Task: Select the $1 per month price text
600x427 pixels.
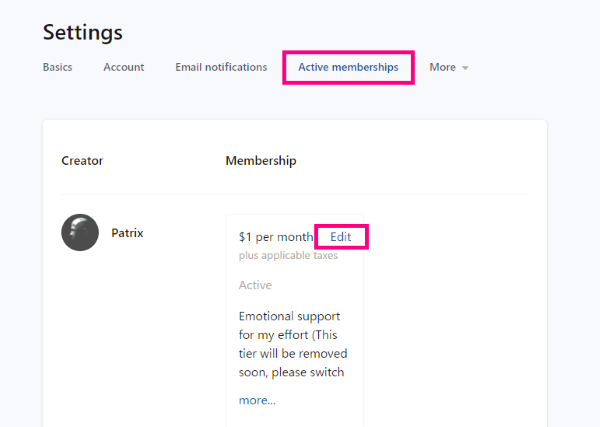Action: (276, 237)
